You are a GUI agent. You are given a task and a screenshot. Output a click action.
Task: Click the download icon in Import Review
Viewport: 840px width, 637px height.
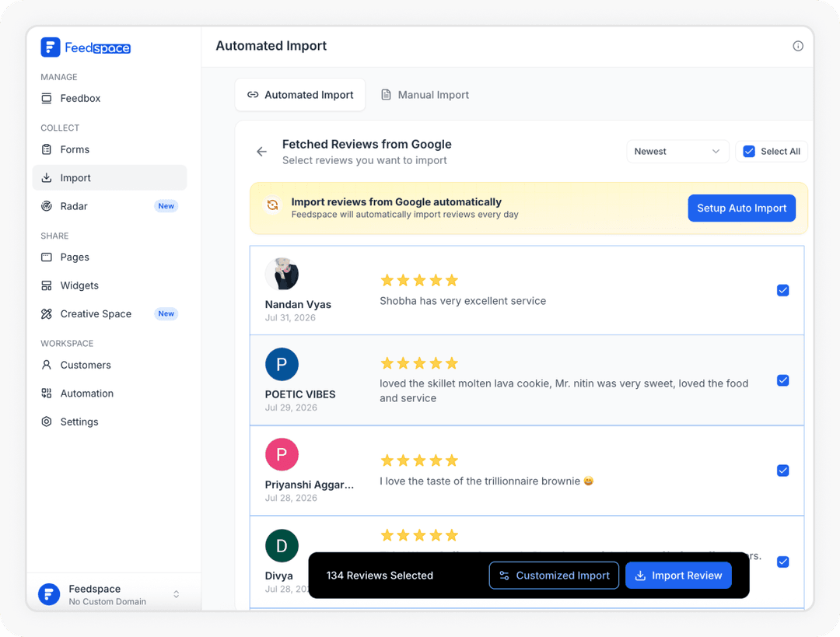(640, 576)
